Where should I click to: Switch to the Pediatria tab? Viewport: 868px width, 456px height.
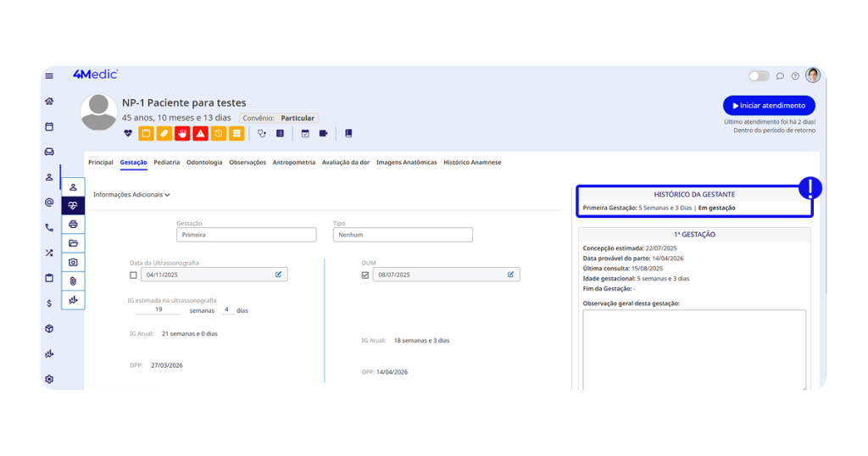click(167, 162)
